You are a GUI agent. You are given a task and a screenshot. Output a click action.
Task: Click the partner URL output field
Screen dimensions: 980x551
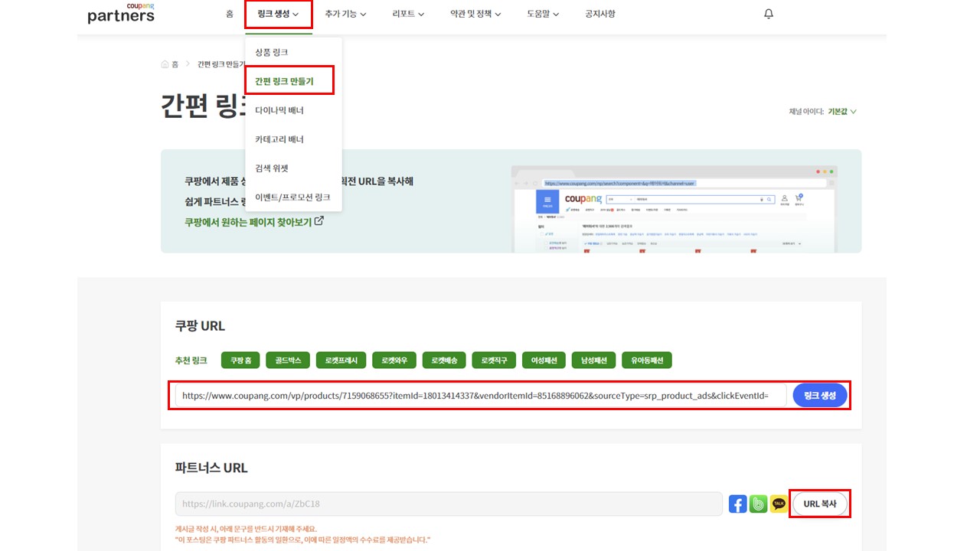click(x=449, y=504)
